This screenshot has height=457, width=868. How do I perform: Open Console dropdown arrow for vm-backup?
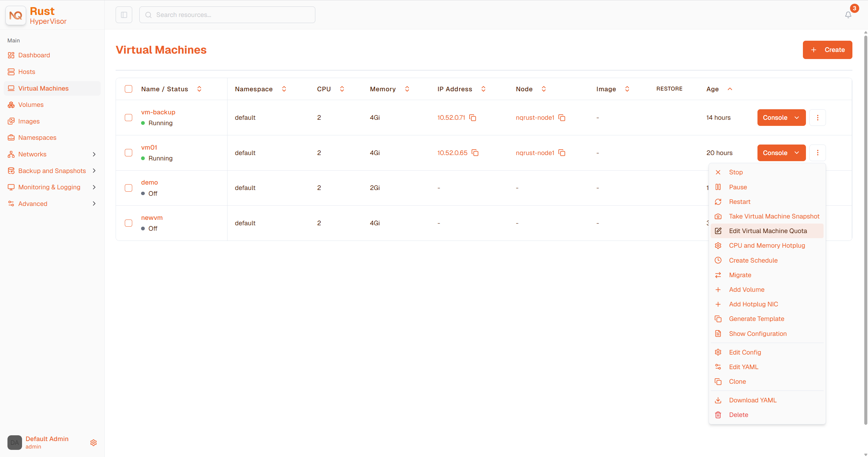click(x=796, y=118)
